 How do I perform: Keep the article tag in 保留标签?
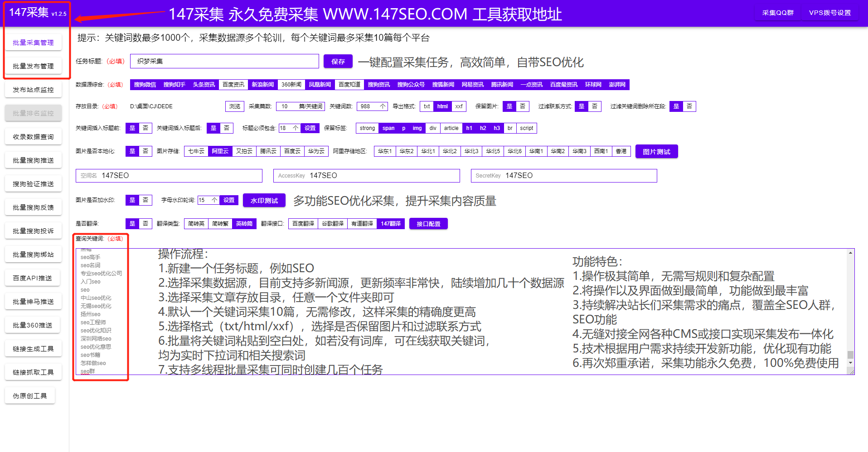[451, 128]
